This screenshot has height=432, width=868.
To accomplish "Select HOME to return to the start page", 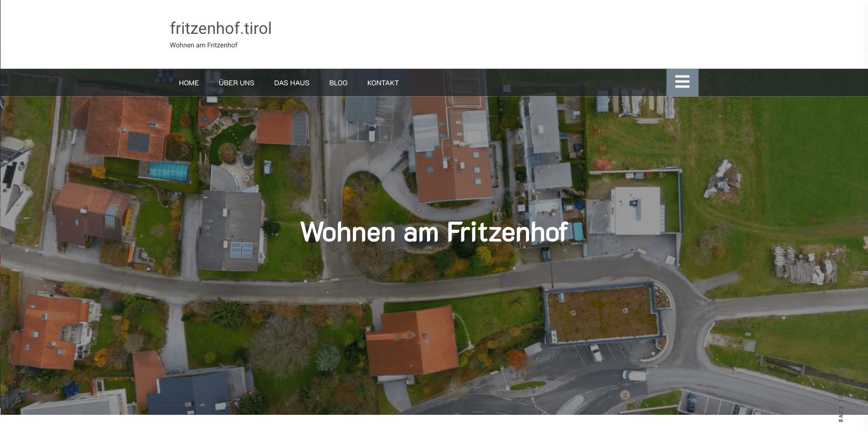I will pyautogui.click(x=189, y=83).
